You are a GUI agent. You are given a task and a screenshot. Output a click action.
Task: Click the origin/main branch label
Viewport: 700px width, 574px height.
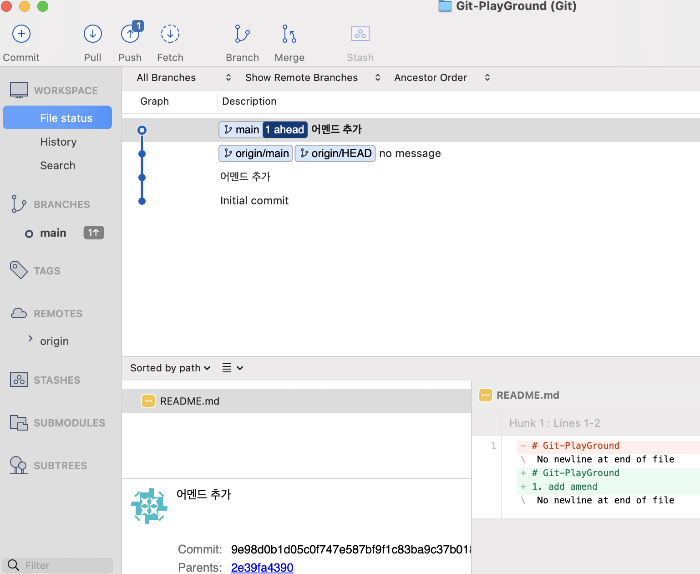tap(256, 154)
